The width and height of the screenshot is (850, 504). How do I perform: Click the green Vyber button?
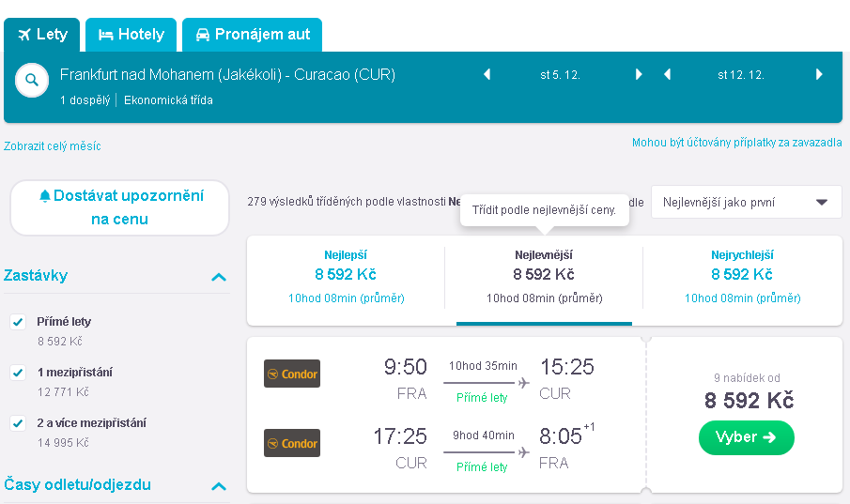tap(747, 437)
